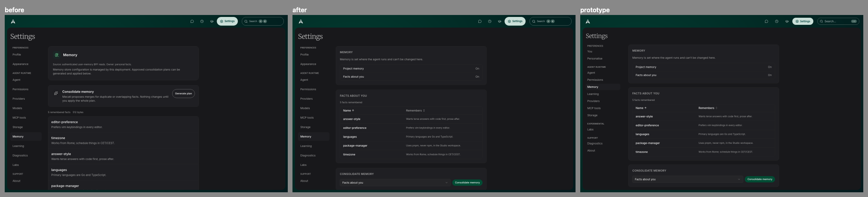The height and width of the screenshot is (197, 868).
Task: Sort by Name column in after panel
Action: 349,111
